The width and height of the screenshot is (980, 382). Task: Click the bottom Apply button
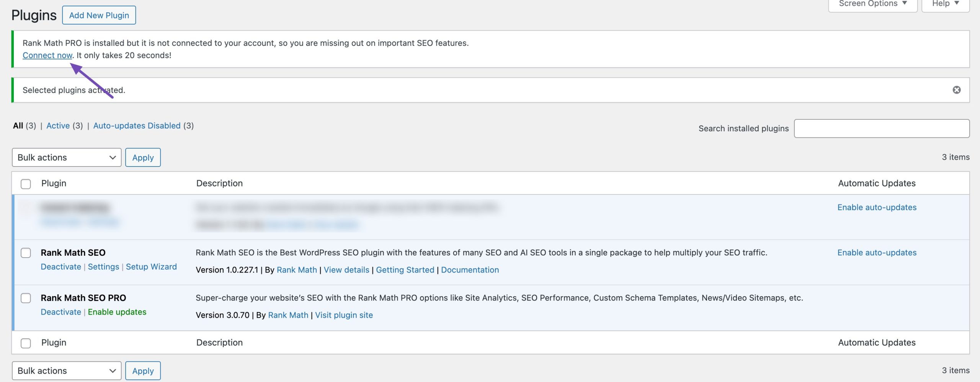tap(143, 371)
